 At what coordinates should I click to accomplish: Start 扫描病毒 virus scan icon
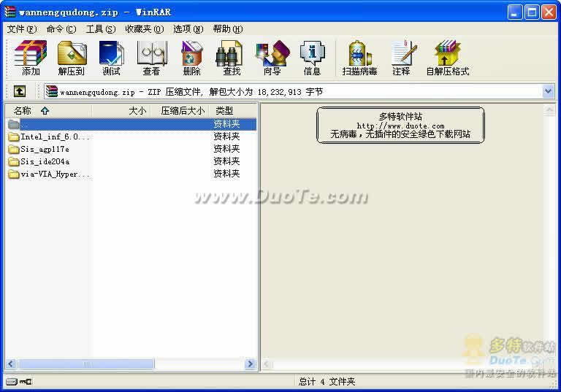[x=359, y=58]
